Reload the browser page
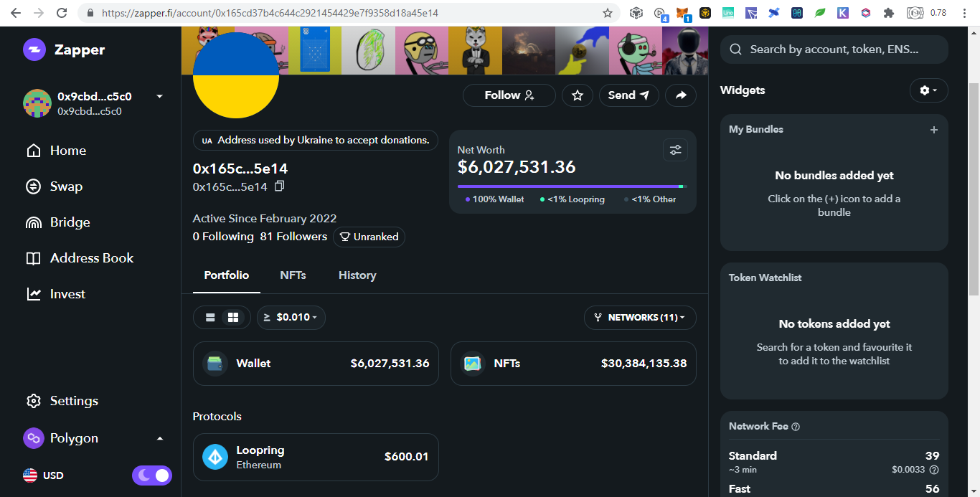 [x=62, y=13]
